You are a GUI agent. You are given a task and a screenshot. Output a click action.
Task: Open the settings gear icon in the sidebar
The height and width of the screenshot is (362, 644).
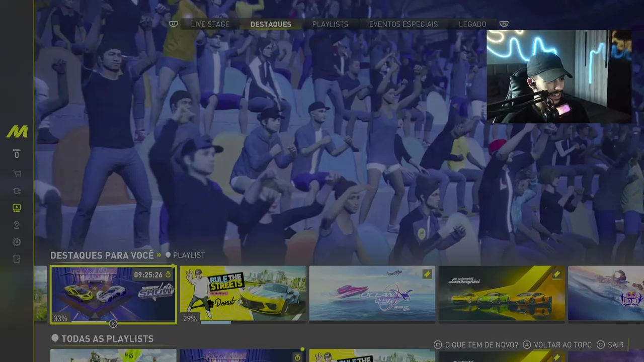pyautogui.click(x=17, y=242)
